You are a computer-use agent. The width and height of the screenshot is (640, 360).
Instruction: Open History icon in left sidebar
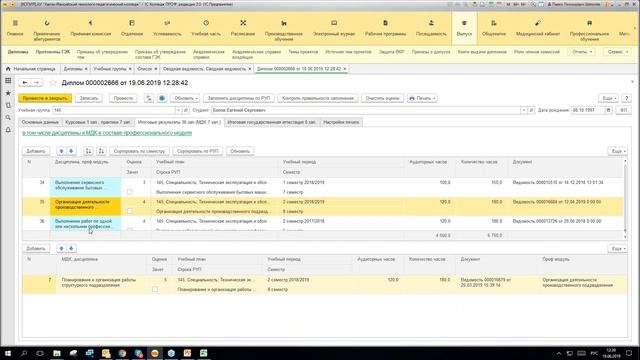8,105
